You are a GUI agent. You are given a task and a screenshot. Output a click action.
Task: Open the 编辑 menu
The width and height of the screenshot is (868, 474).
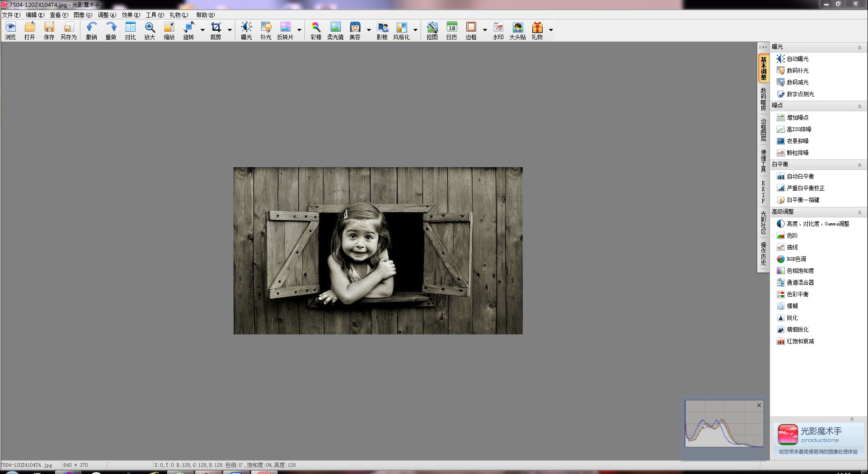(x=35, y=15)
